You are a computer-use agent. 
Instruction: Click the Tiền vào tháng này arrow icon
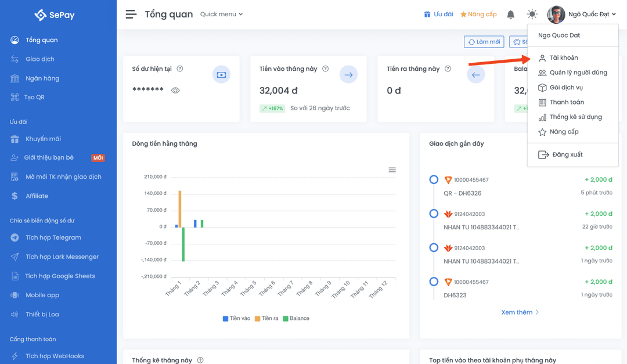click(348, 75)
